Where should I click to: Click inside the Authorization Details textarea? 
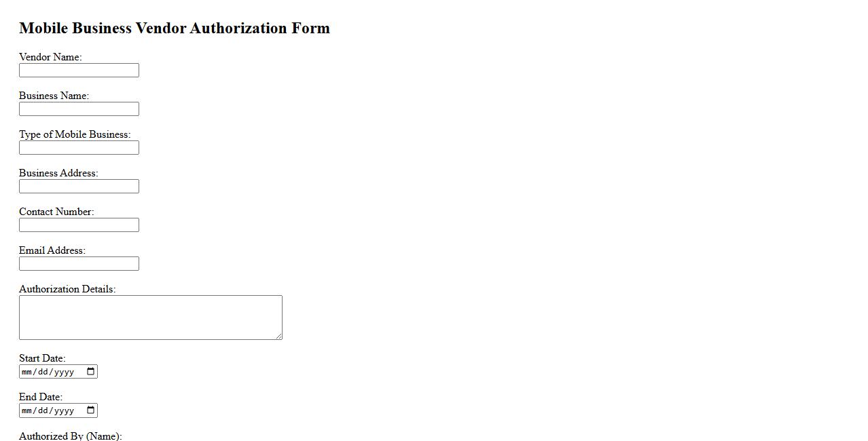[150, 317]
